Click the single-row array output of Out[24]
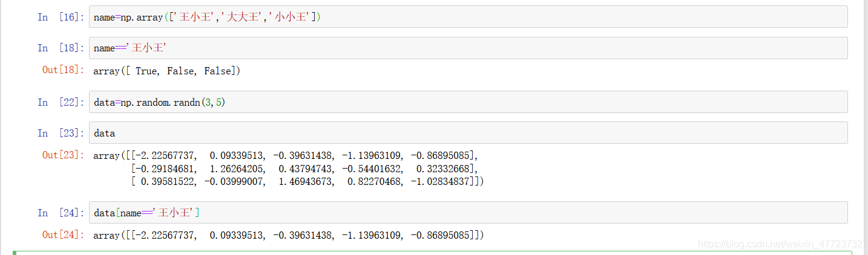 click(289, 236)
